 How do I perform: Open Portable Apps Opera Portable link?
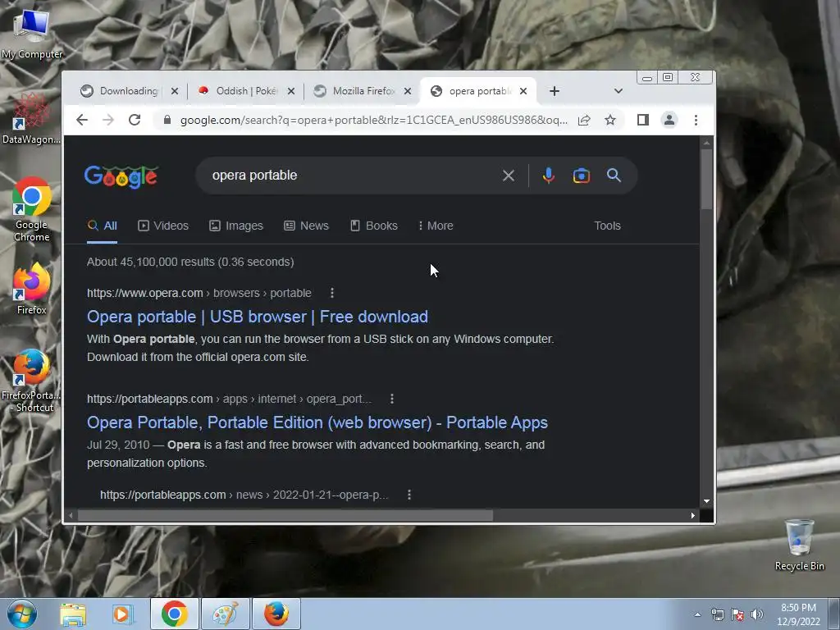(317, 422)
